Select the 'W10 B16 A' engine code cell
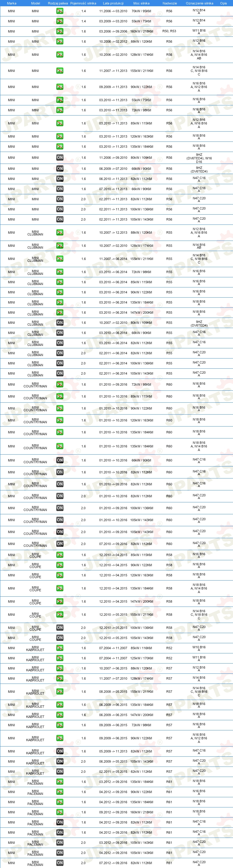 point(199,648)
